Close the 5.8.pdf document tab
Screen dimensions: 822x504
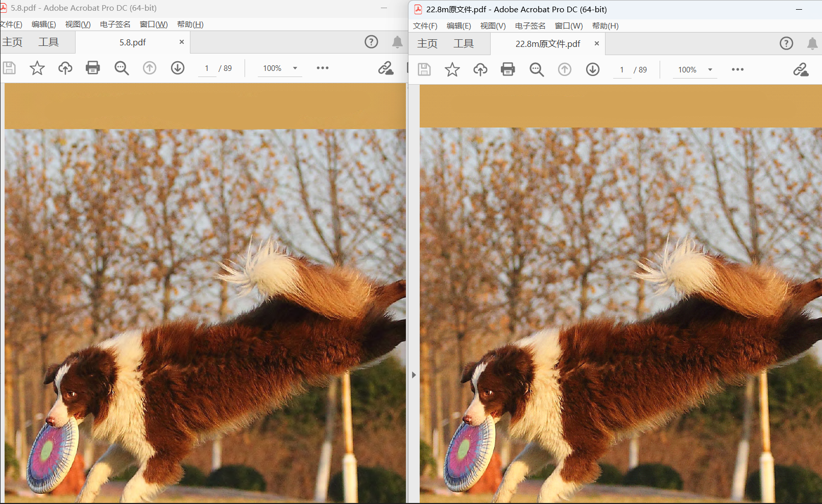coord(181,42)
